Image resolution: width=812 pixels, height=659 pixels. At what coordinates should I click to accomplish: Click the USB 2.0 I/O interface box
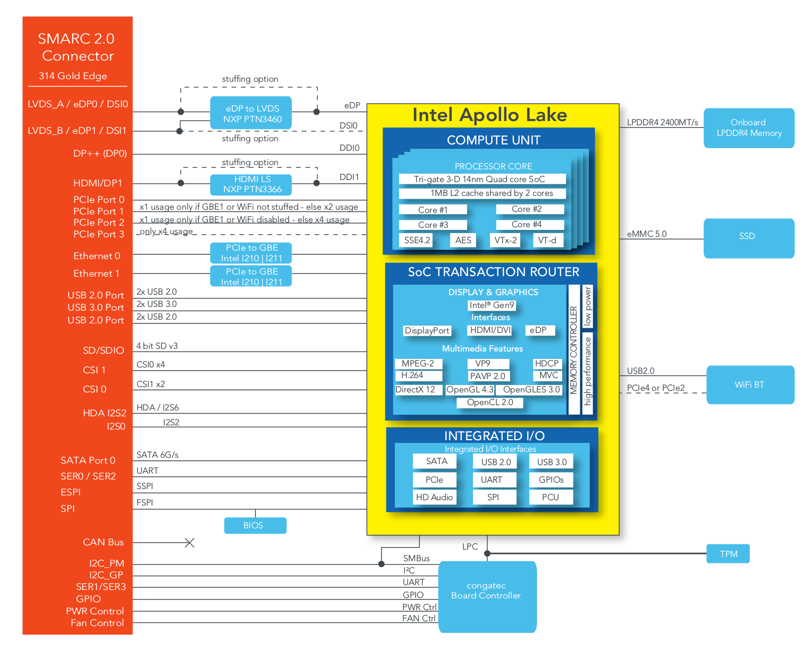tap(495, 462)
